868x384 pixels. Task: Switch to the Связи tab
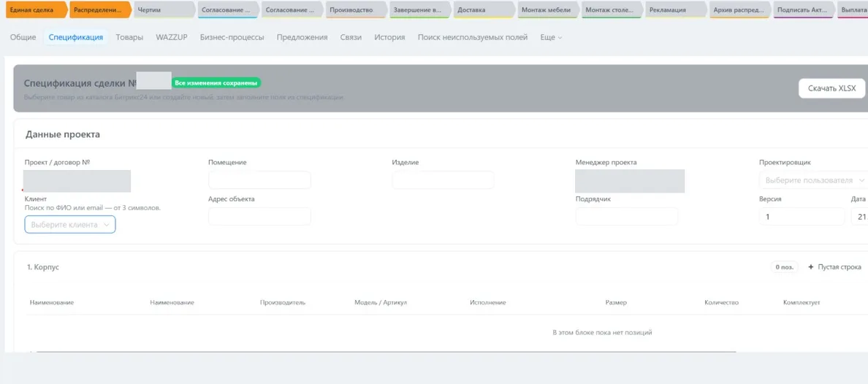coord(351,37)
